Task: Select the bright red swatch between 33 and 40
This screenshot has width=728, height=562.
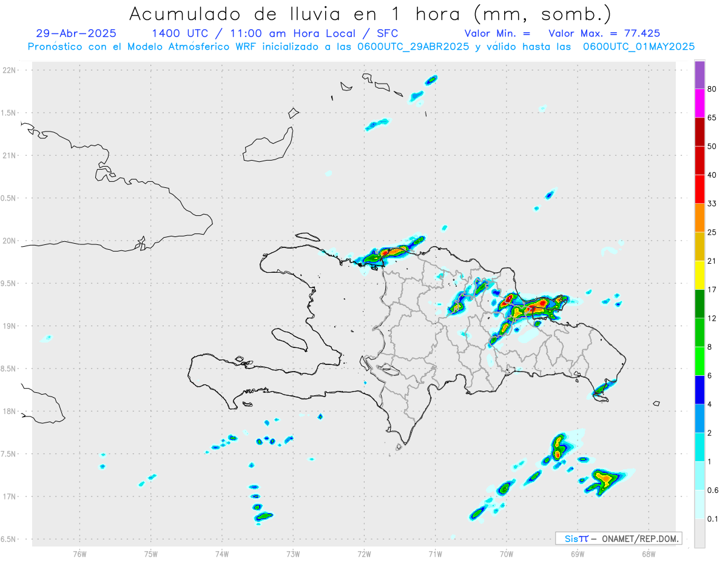Action: tap(699, 189)
